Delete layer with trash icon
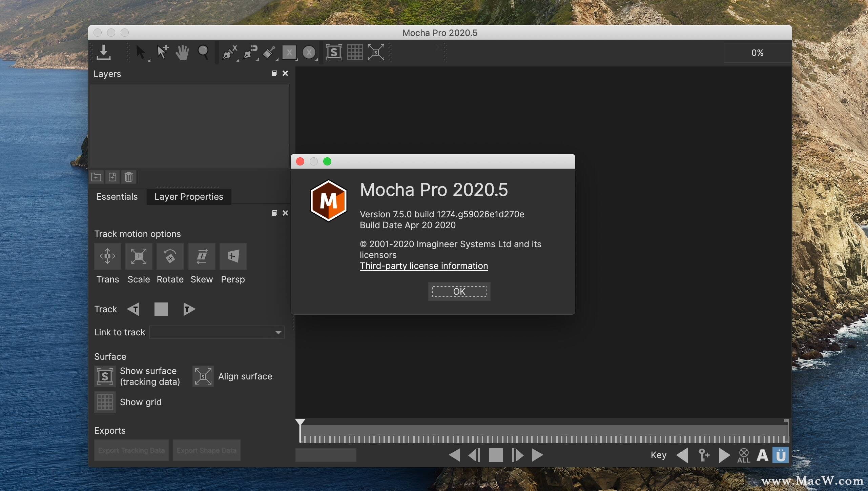This screenshot has width=868, height=491. [129, 177]
